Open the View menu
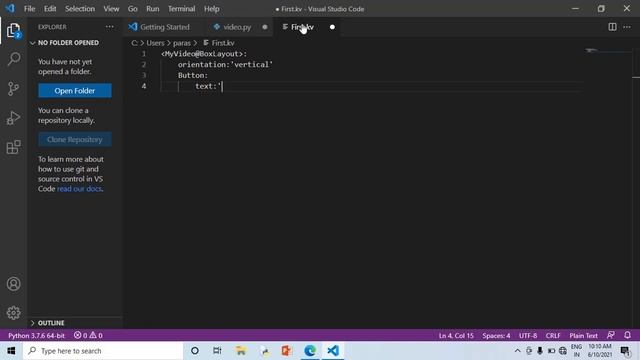Screen dimensions: 640x360 click(x=111, y=9)
